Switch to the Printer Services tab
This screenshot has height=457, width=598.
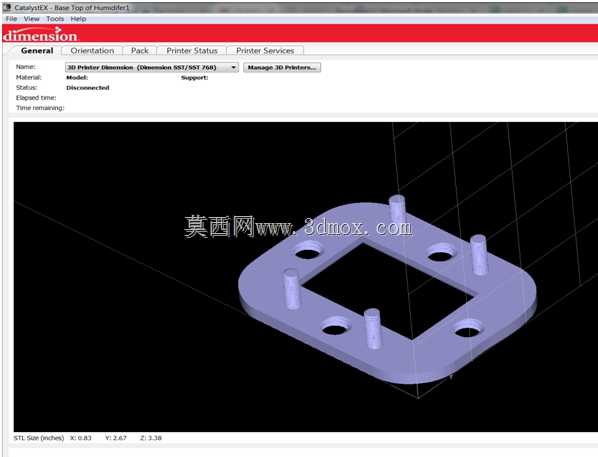point(265,51)
